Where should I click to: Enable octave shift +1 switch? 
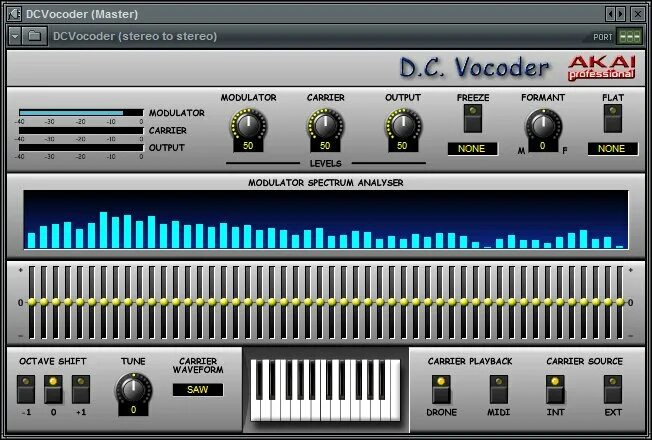[81, 389]
